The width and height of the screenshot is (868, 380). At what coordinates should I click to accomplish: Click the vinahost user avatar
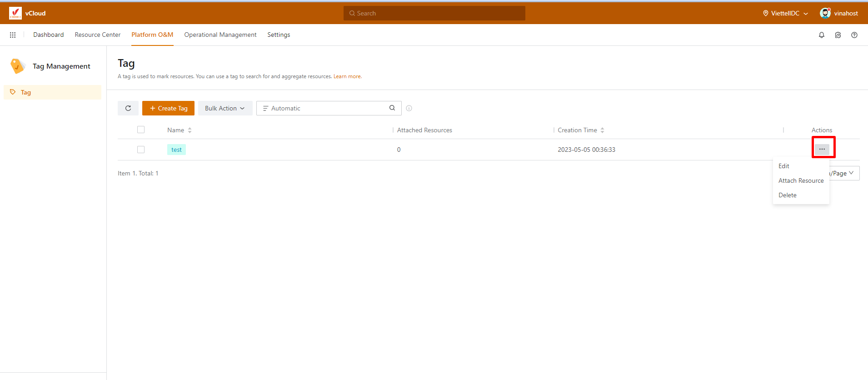coord(825,13)
